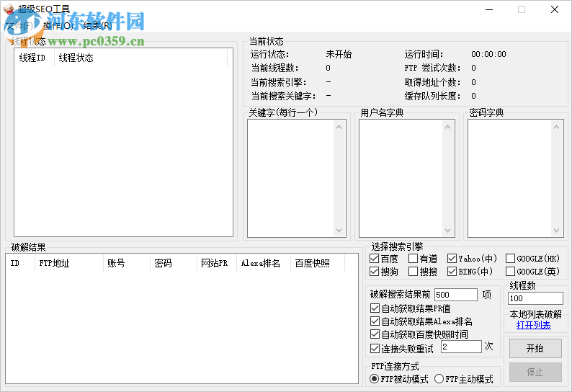572x392 pixels.
Task: Click inside the 用户名字典 text area
Action: tap(401, 179)
